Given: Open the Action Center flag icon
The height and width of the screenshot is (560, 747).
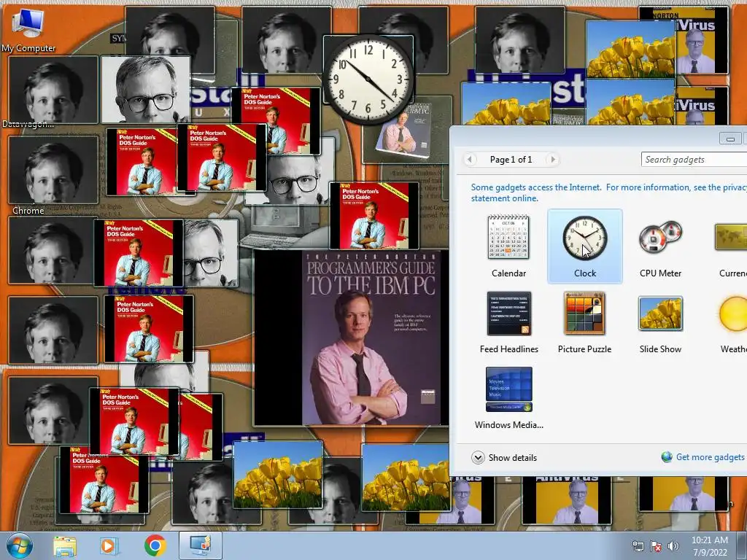Looking at the screenshot, I should [x=656, y=546].
